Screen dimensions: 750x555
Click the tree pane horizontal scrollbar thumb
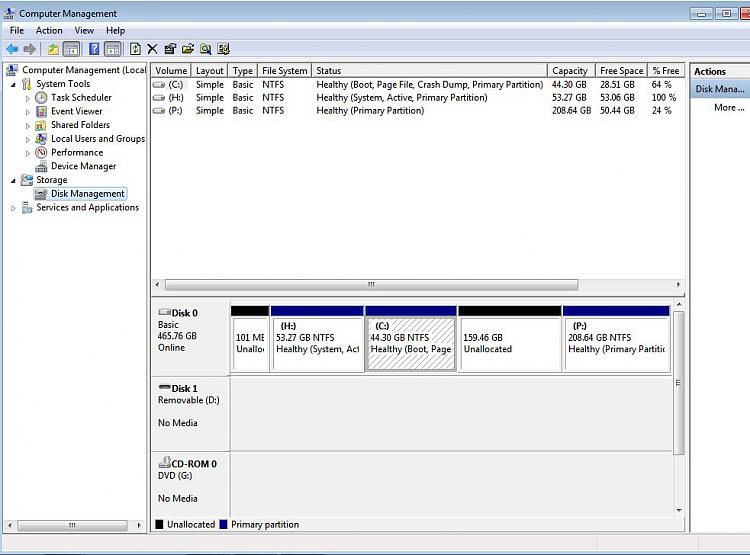coord(72,525)
